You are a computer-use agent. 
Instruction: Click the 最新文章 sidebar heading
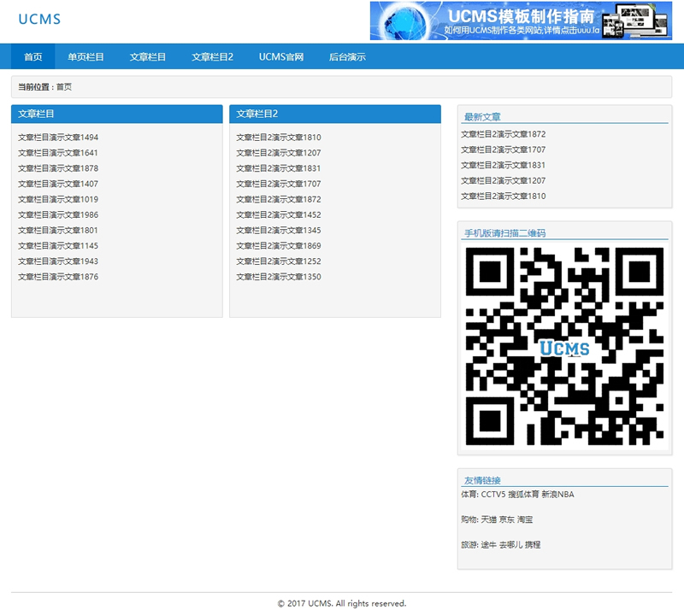[x=482, y=117]
